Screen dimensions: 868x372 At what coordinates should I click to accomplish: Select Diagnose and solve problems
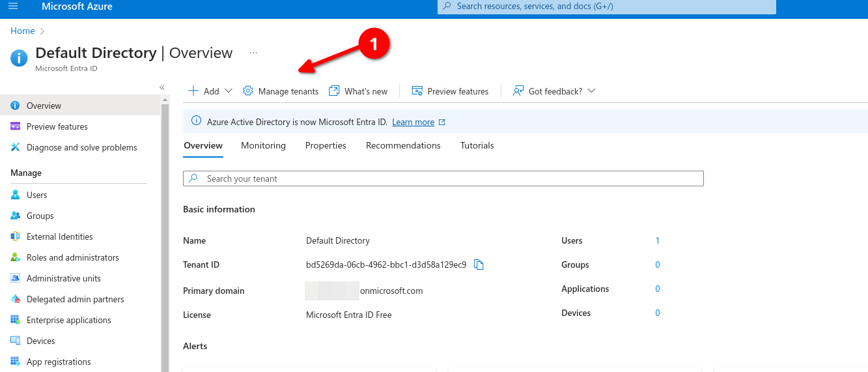(x=81, y=147)
